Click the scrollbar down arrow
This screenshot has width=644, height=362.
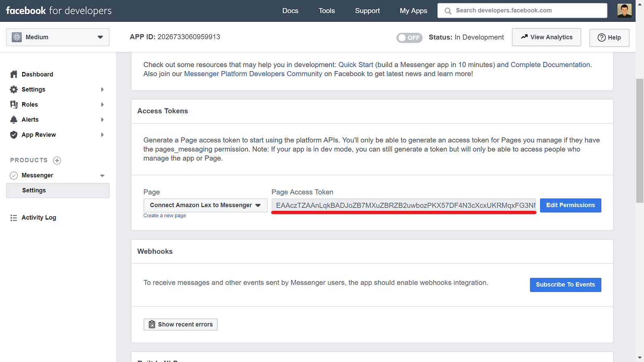[640, 358]
